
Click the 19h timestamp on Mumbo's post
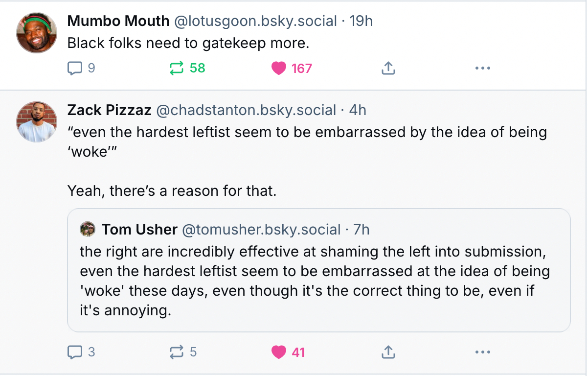coord(361,21)
